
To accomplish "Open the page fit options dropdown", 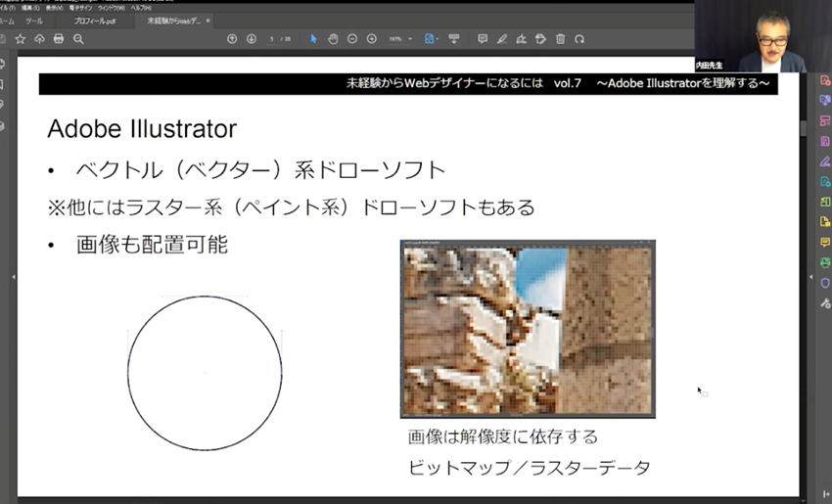I will (x=432, y=39).
